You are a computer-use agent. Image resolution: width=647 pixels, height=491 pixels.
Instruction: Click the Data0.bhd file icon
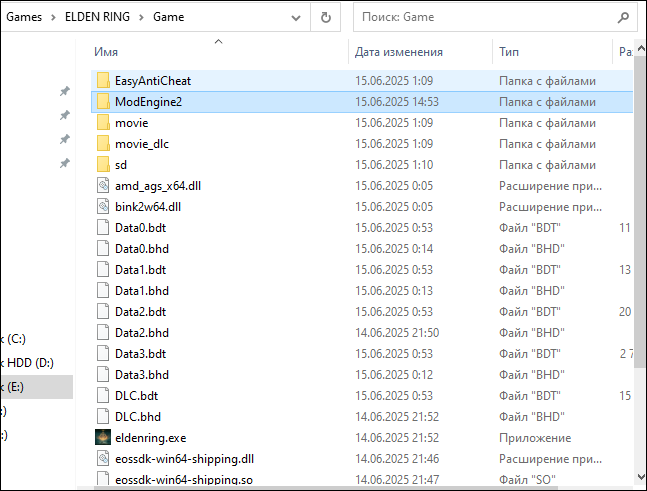coord(103,249)
